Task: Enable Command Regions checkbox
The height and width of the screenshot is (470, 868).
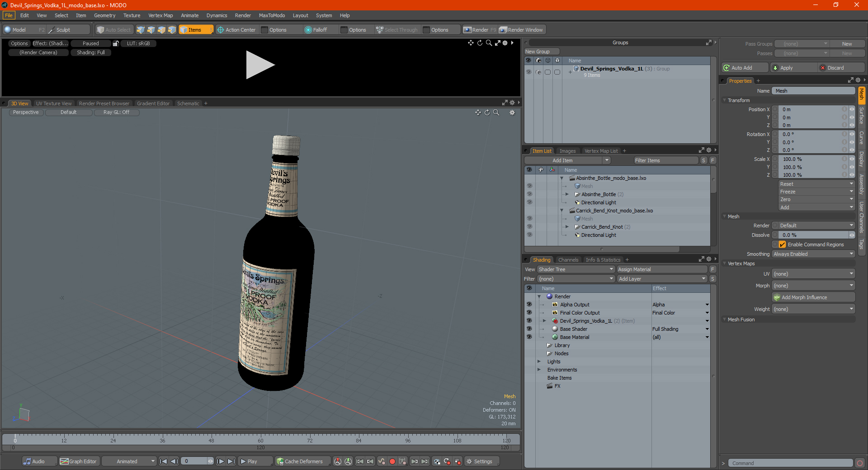Action: coord(783,244)
